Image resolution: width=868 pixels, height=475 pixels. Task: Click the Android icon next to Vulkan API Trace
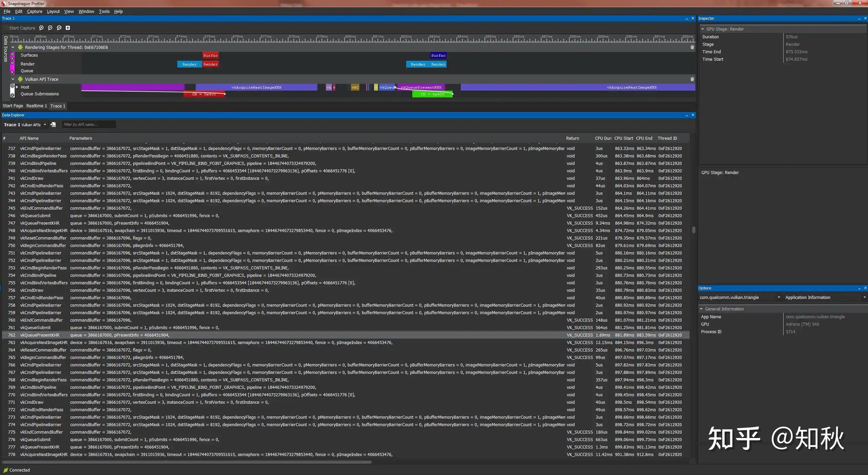20,79
